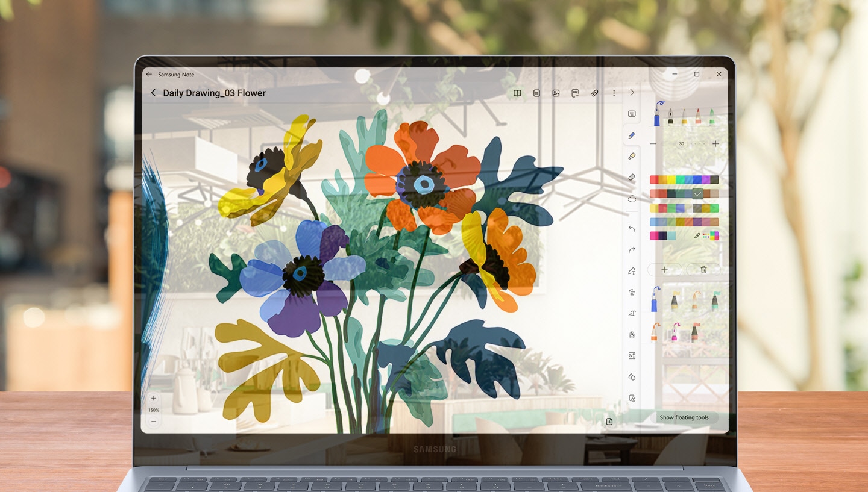The width and height of the screenshot is (868, 492).
Task: Collapse the pen settings panel chevron
Action: click(x=632, y=93)
